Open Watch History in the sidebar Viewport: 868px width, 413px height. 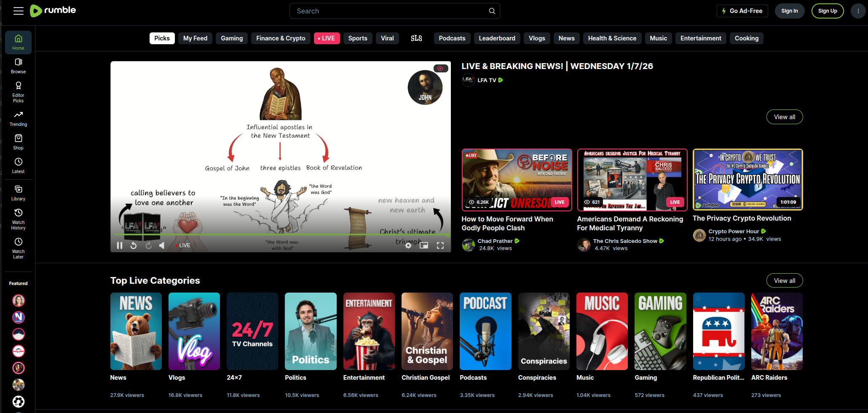(18, 218)
